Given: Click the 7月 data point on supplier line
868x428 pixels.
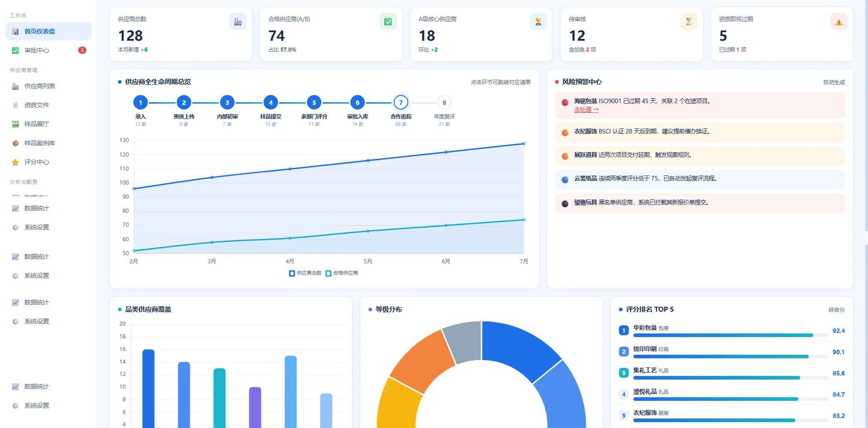Looking at the screenshot, I should pyautogui.click(x=524, y=144).
